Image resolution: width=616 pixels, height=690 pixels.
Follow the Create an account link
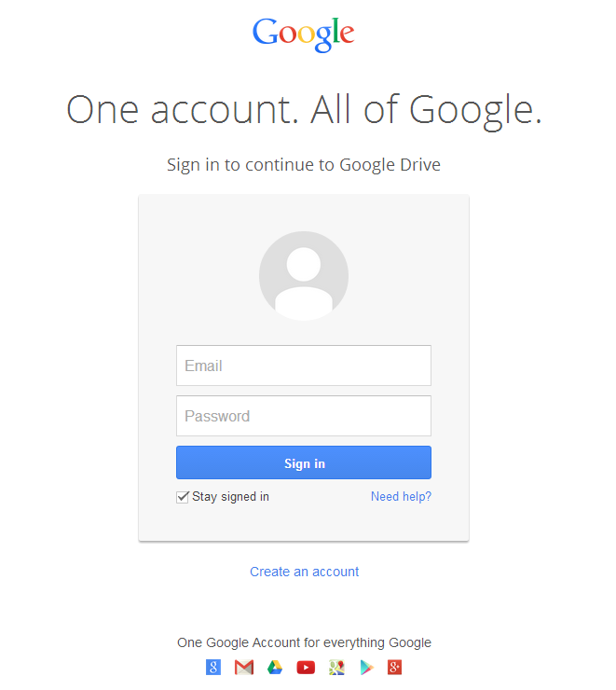tap(304, 572)
